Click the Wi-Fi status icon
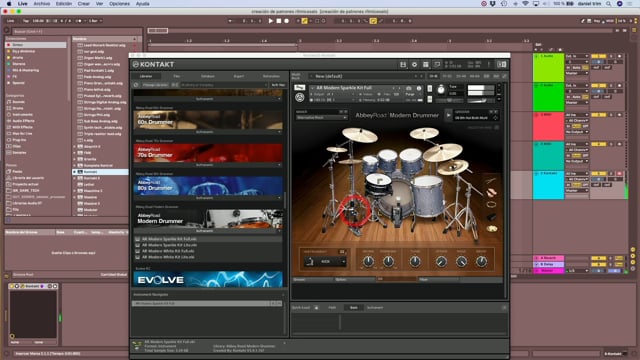 pyautogui.click(x=525, y=4)
